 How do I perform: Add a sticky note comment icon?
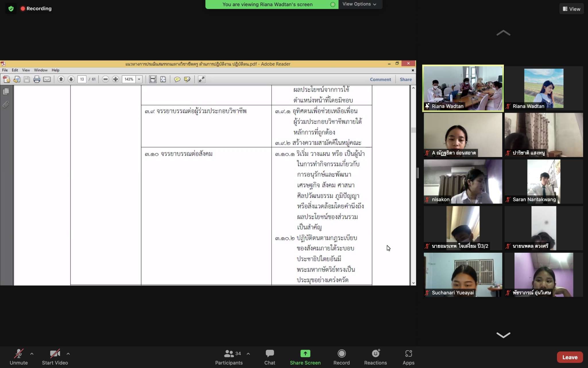pyautogui.click(x=177, y=79)
